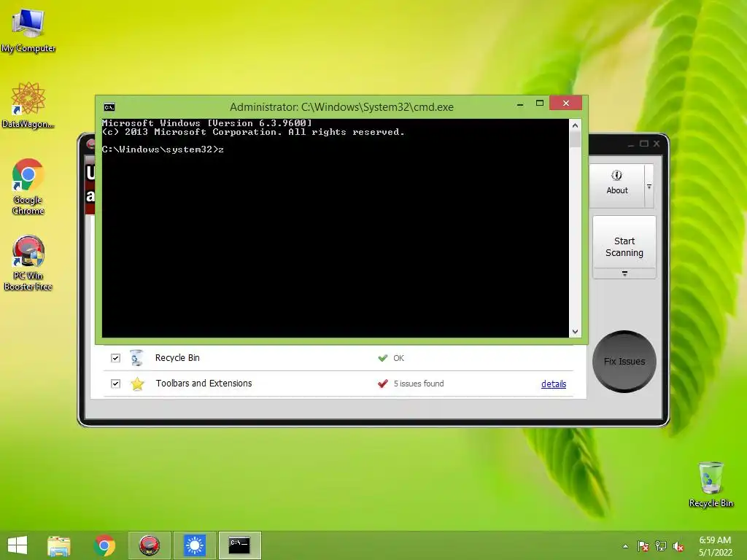Select the 'Toolbars and Extensions' row label
747x560 pixels.
point(204,384)
